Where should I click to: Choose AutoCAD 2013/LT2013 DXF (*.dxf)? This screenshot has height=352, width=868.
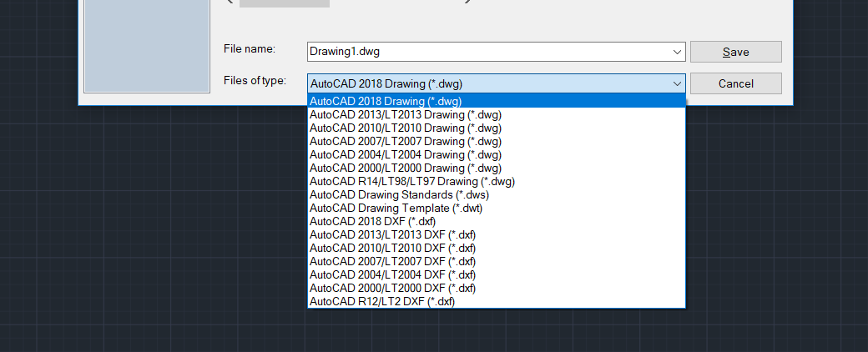(497, 234)
